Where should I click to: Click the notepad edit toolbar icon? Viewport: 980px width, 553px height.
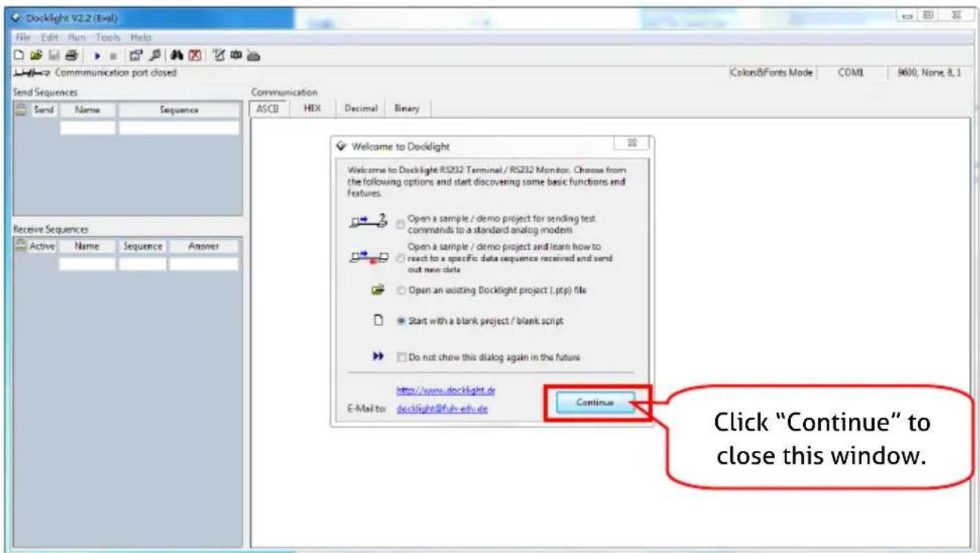(219, 55)
